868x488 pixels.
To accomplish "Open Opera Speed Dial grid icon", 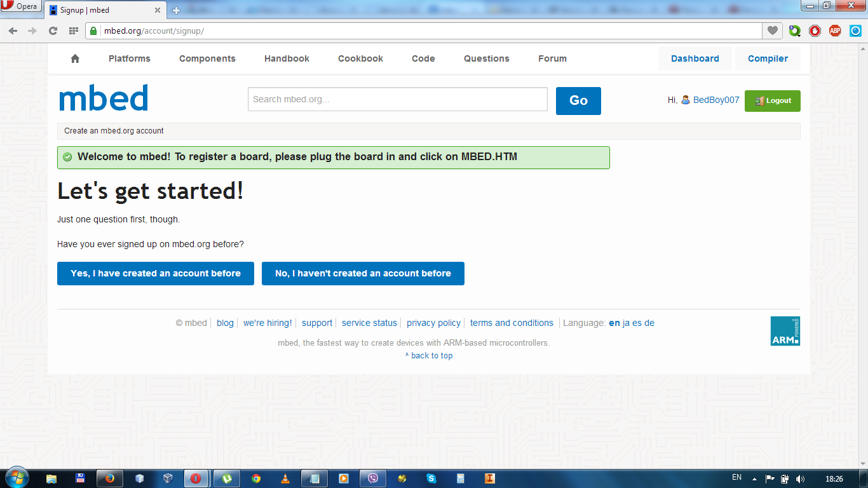I will coord(73,30).
